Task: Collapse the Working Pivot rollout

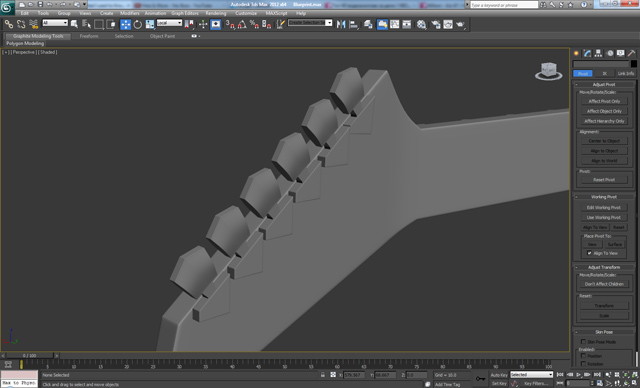Action: point(604,197)
